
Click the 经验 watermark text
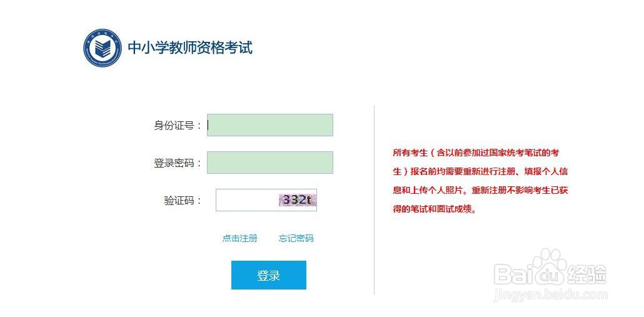(587, 273)
